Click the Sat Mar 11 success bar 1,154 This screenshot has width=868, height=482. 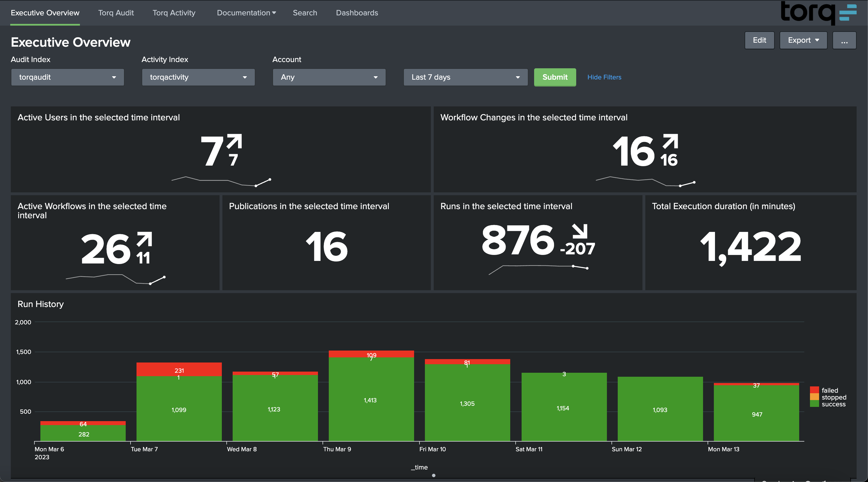point(564,407)
